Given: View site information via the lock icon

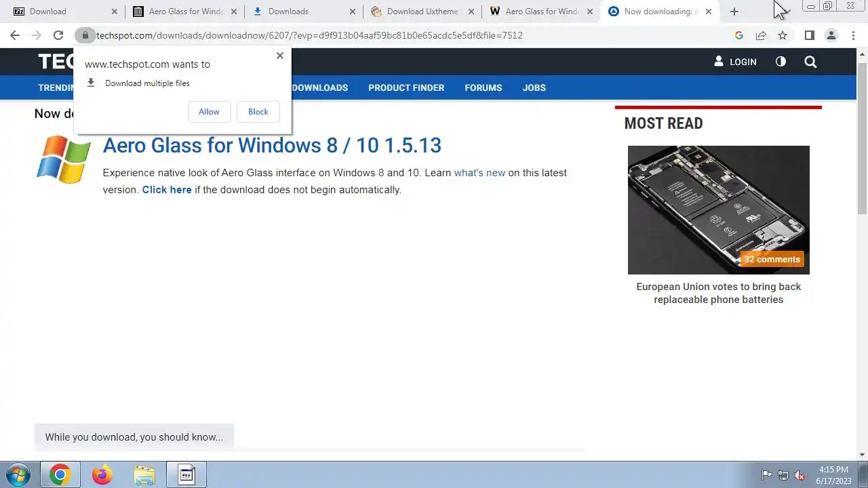Looking at the screenshot, I should tap(85, 35).
